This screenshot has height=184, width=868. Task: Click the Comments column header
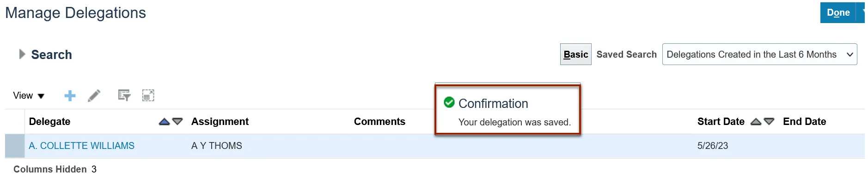[379, 122]
